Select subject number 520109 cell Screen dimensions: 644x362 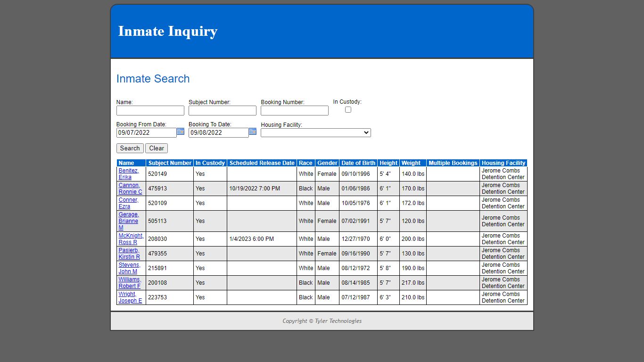170,203
